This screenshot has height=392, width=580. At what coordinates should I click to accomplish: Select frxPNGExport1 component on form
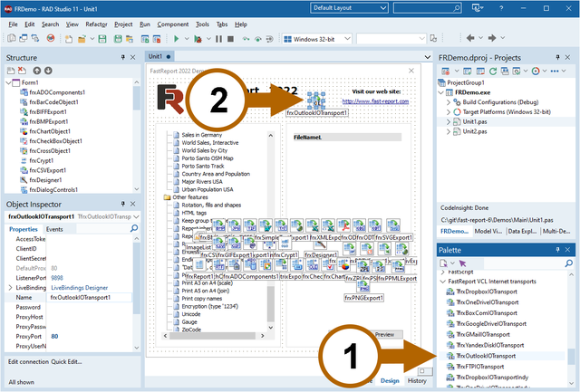pos(363,287)
